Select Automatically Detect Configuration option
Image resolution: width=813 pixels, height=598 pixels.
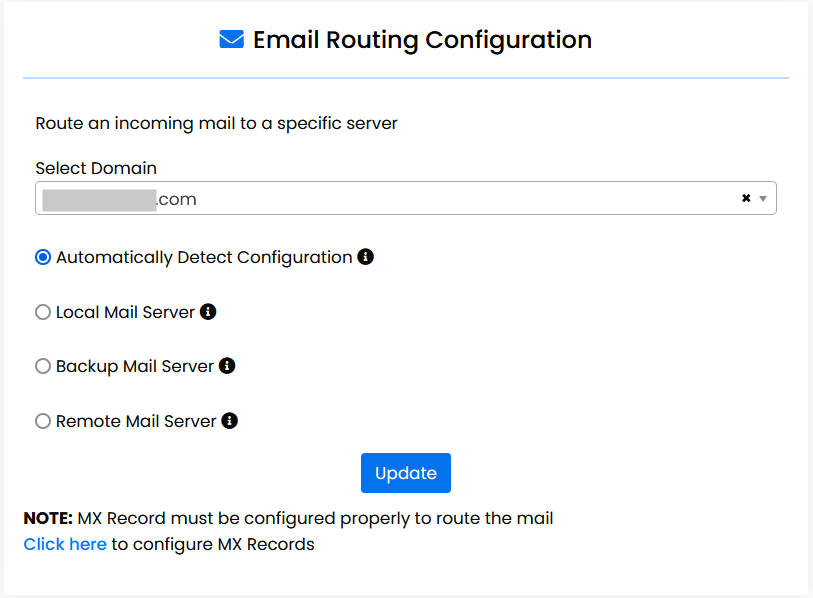click(43, 256)
